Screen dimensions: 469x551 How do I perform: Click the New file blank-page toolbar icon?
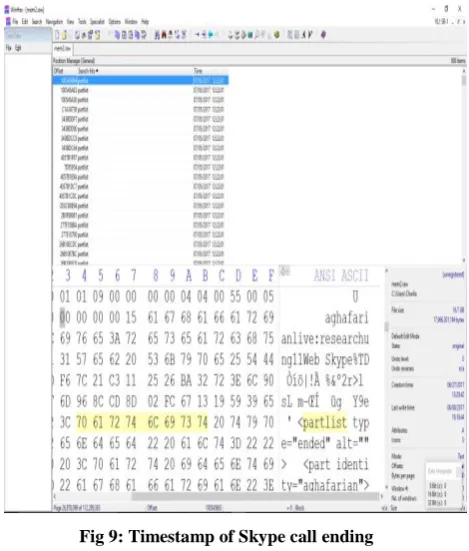(x=57, y=35)
